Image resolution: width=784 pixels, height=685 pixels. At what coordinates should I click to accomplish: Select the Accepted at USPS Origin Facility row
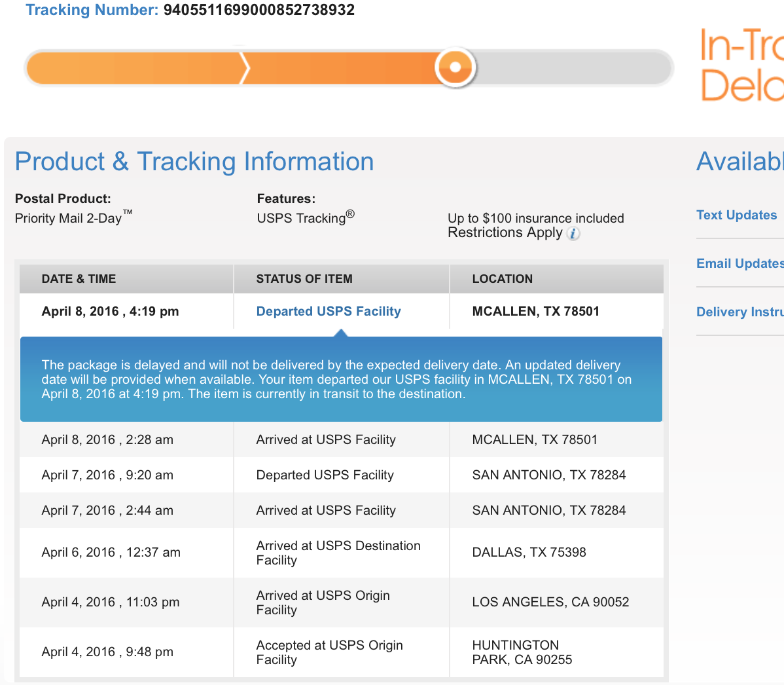click(327, 652)
